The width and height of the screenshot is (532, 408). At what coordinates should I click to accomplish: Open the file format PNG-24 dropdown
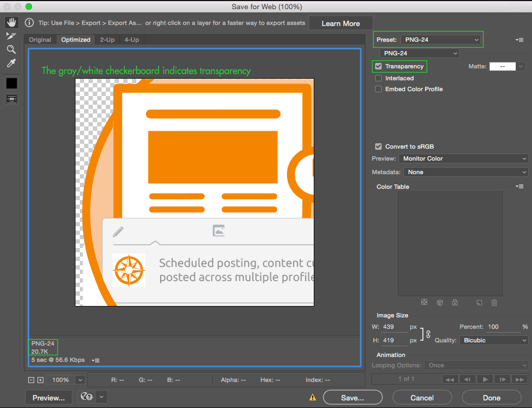click(419, 53)
